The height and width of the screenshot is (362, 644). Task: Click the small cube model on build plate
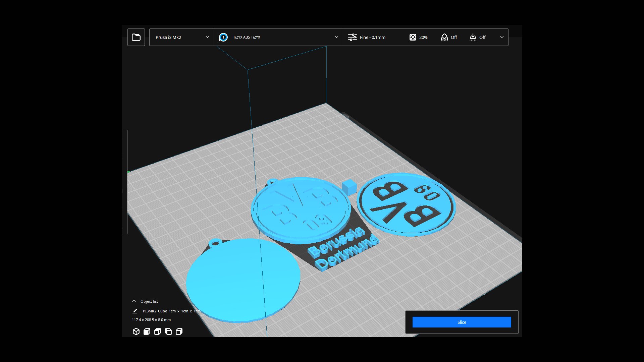point(349,187)
